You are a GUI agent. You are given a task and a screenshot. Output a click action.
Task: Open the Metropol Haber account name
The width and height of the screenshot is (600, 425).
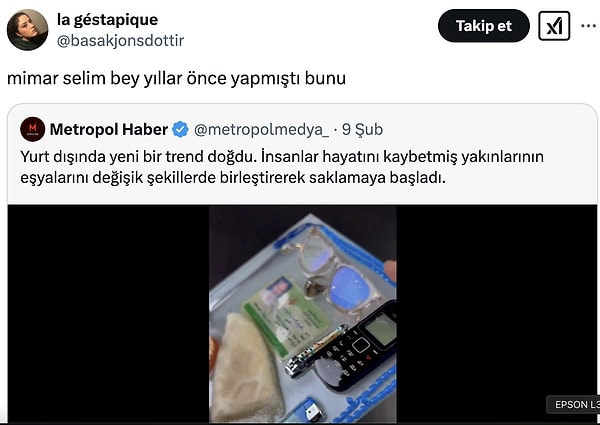(x=109, y=129)
